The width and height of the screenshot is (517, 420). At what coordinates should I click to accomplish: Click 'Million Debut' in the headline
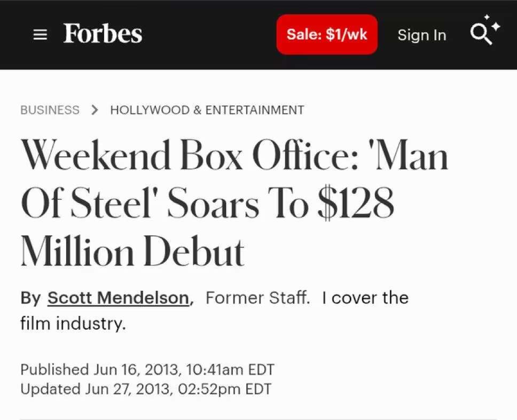[x=132, y=251]
